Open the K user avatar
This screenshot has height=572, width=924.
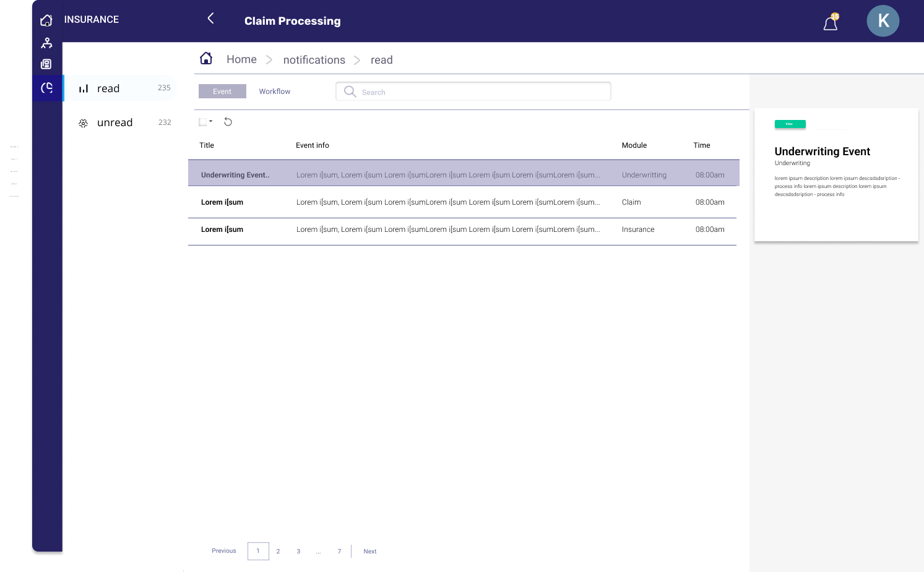coord(883,21)
